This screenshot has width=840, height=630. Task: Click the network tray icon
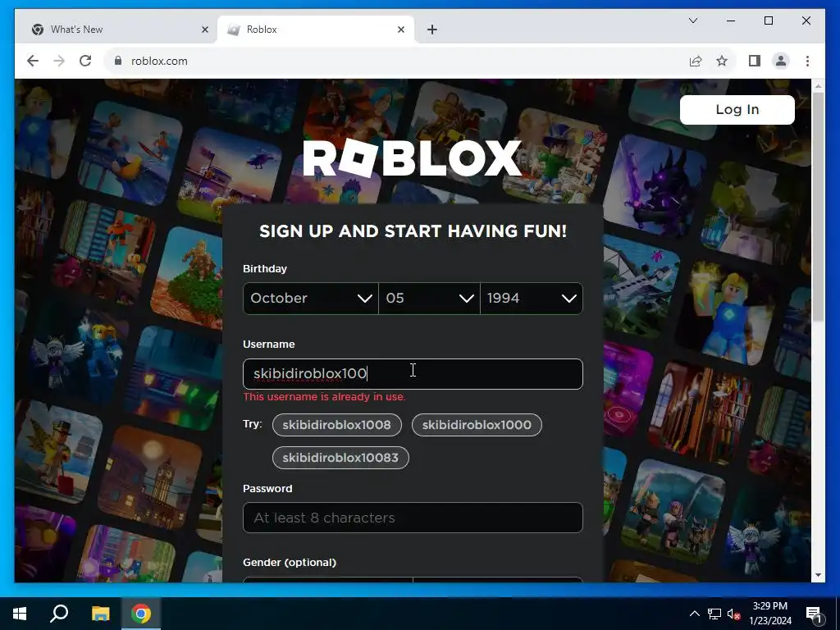[x=714, y=614]
